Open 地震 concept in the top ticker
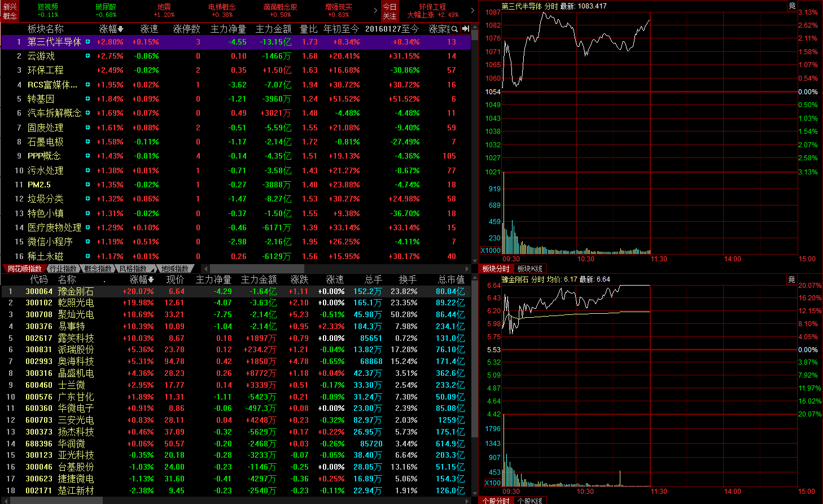 [x=164, y=11]
